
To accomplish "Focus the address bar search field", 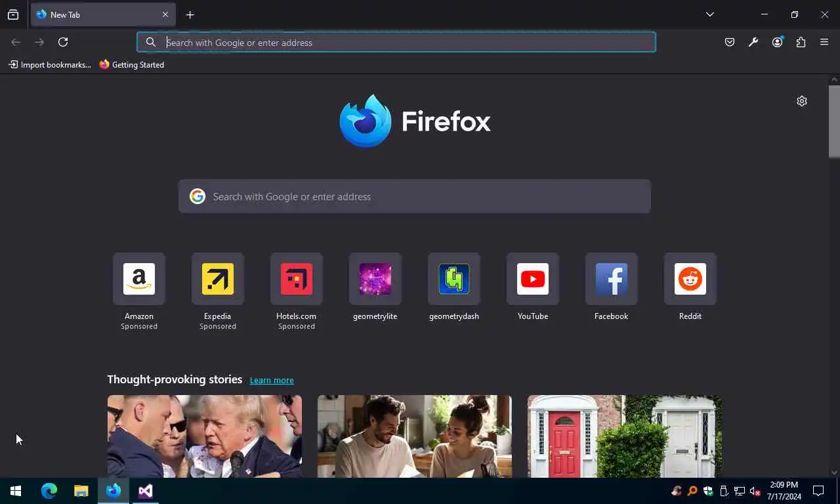I will click(x=396, y=42).
